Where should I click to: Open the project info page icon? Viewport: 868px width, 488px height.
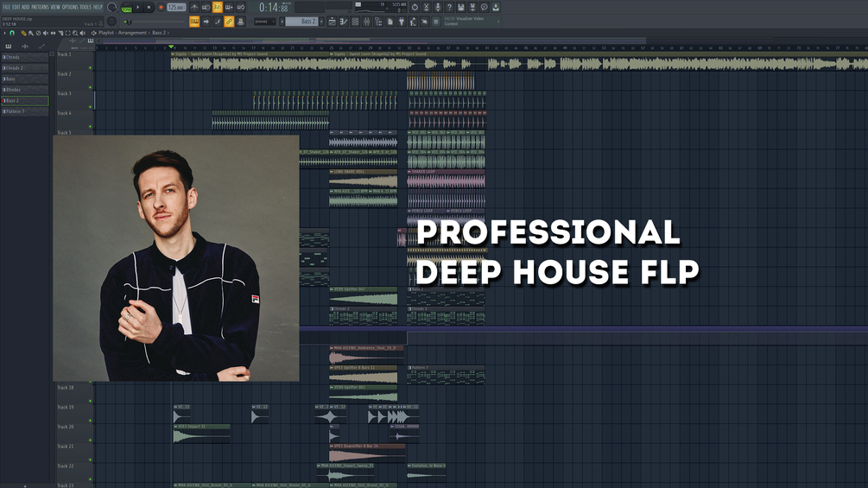click(390, 22)
